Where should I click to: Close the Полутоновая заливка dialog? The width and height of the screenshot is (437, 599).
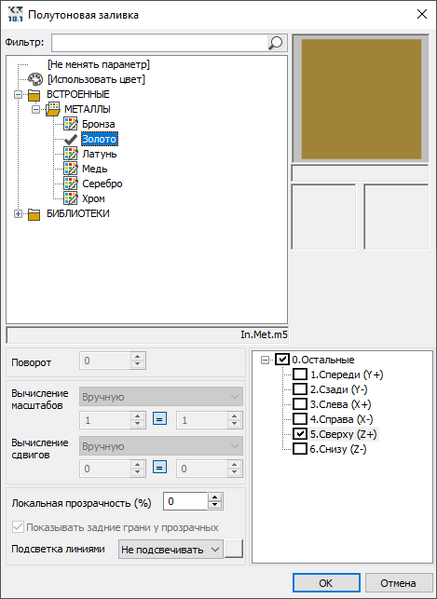click(422, 15)
